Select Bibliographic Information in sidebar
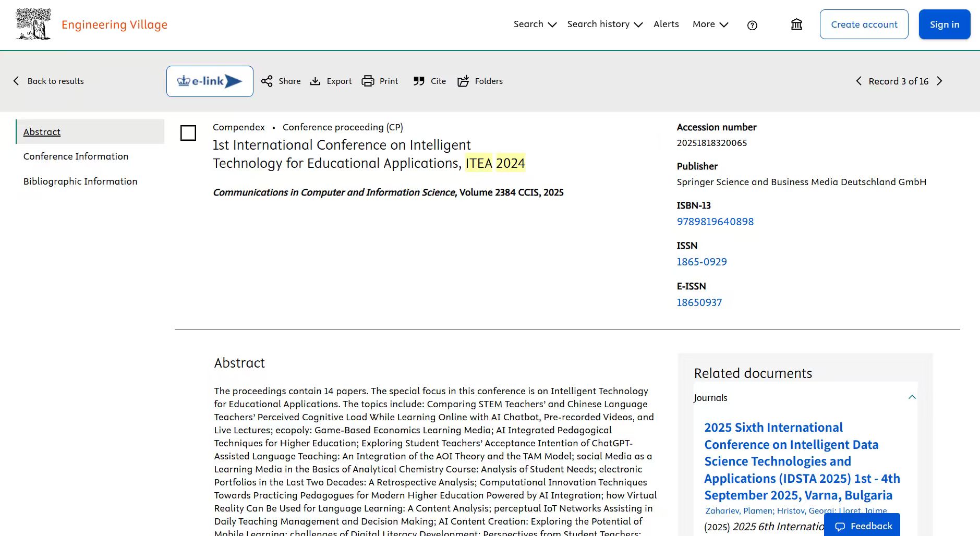 tap(80, 181)
